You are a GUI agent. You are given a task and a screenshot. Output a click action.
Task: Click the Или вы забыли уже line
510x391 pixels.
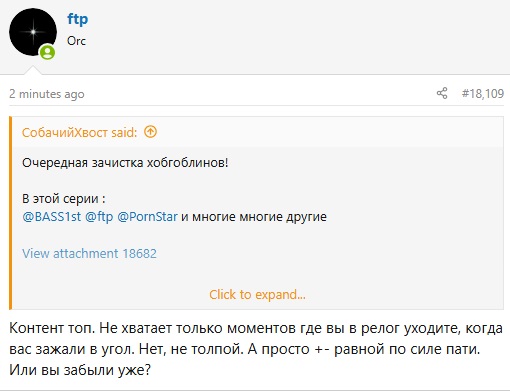[x=80, y=370]
